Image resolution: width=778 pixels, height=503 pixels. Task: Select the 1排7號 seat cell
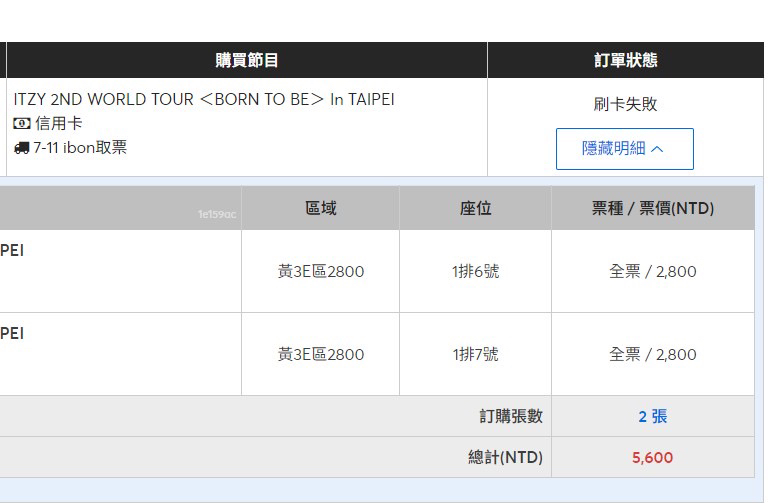(x=475, y=354)
